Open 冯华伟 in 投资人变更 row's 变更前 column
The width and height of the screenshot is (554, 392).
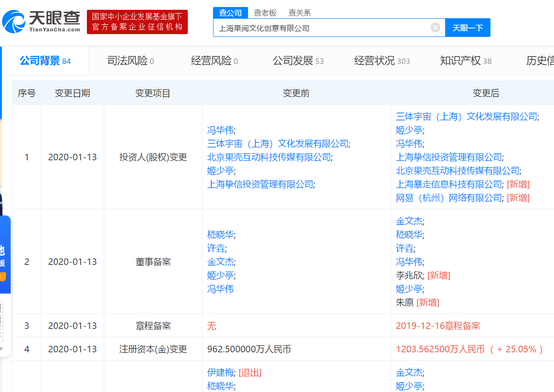[220, 130]
